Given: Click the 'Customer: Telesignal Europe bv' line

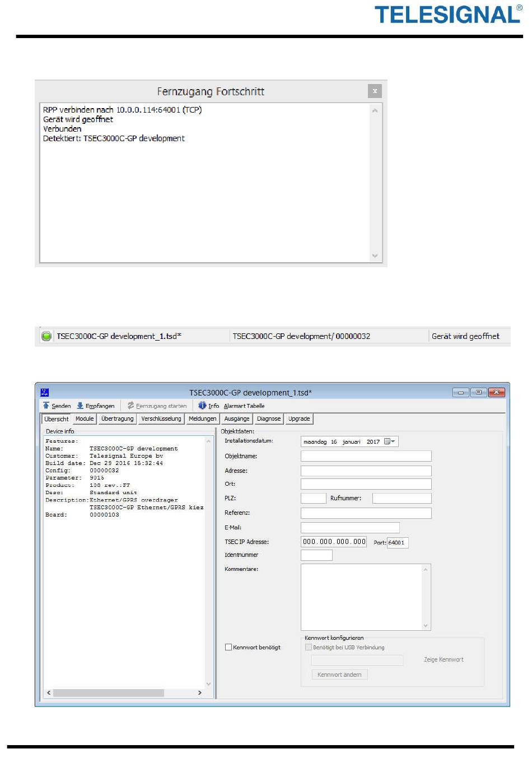Looking at the screenshot, I should 104,456.
